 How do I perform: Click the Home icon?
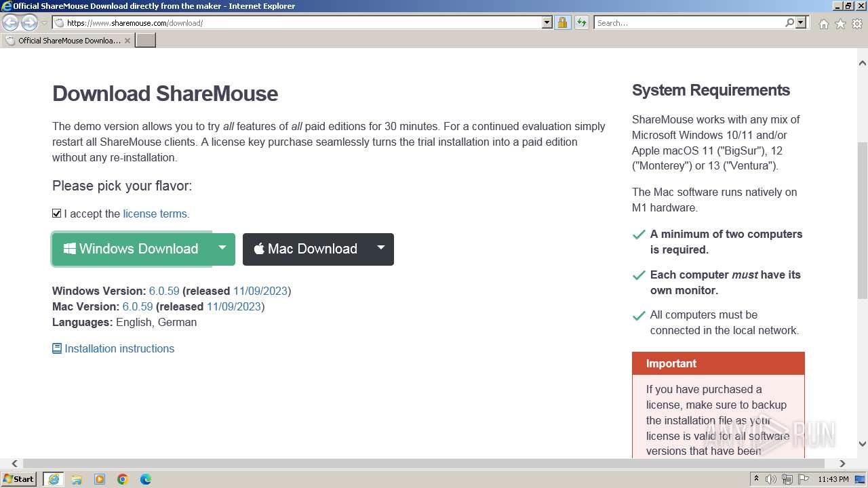823,24
